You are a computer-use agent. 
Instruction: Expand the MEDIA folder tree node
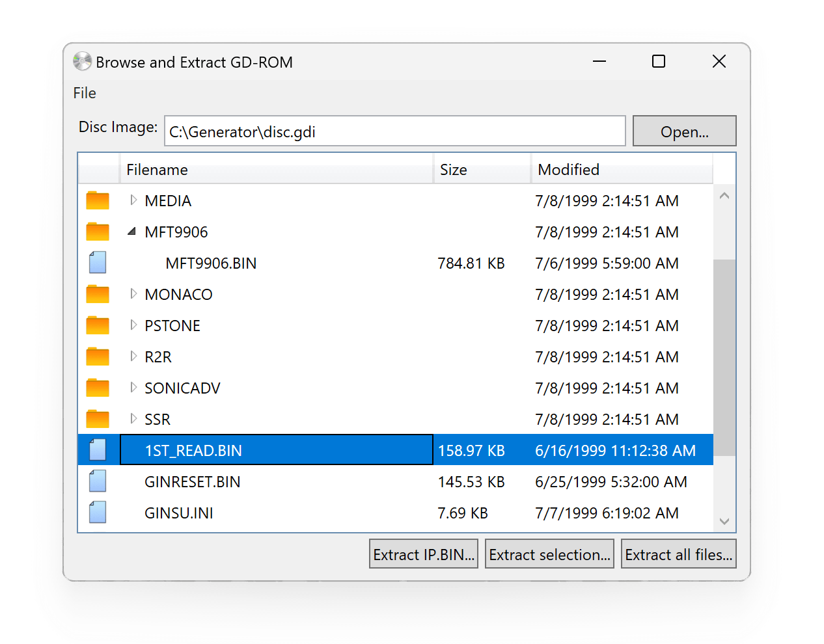[x=133, y=200]
